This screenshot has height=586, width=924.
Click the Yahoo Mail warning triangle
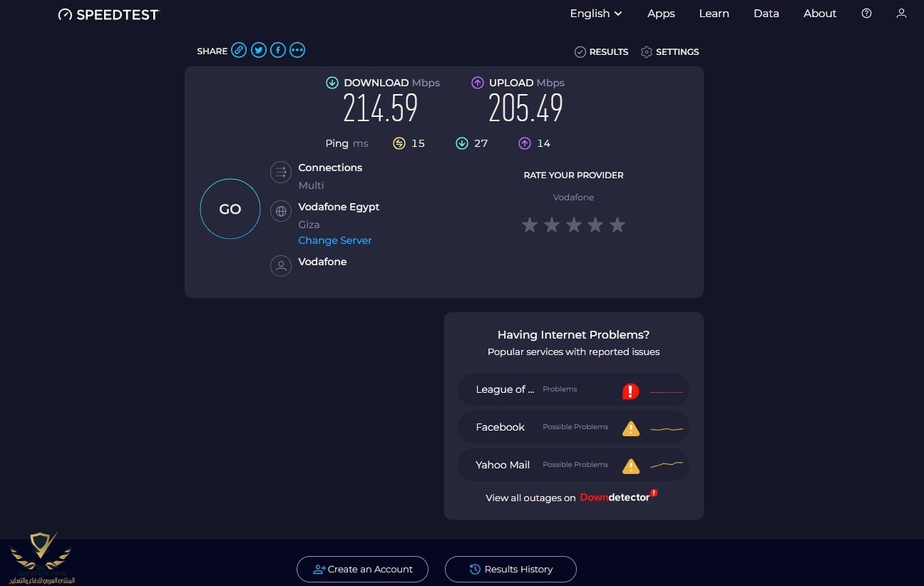click(x=630, y=466)
